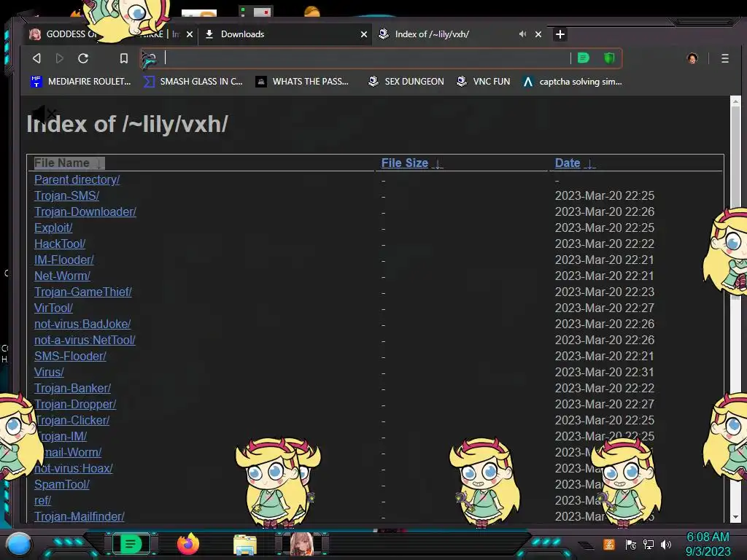Launch Firefox from the taskbar
The height and width of the screenshot is (560, 747).
point(188,544)
